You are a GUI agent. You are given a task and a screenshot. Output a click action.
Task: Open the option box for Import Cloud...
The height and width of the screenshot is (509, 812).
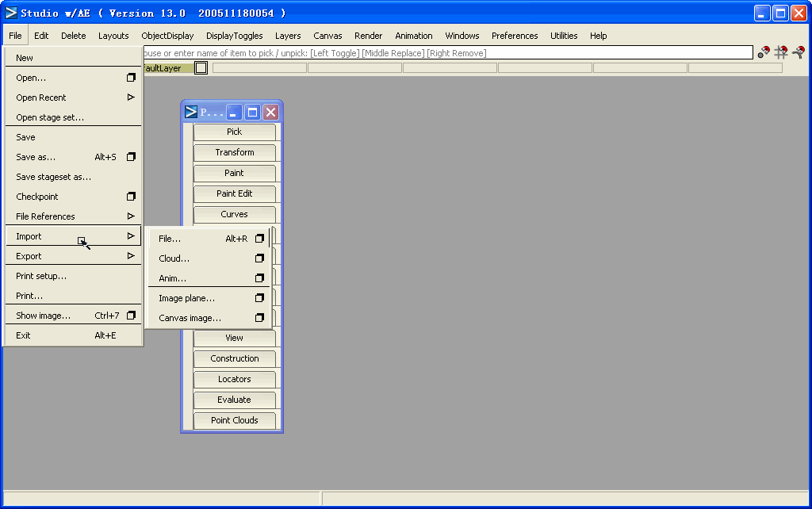(x=259, y=258)
